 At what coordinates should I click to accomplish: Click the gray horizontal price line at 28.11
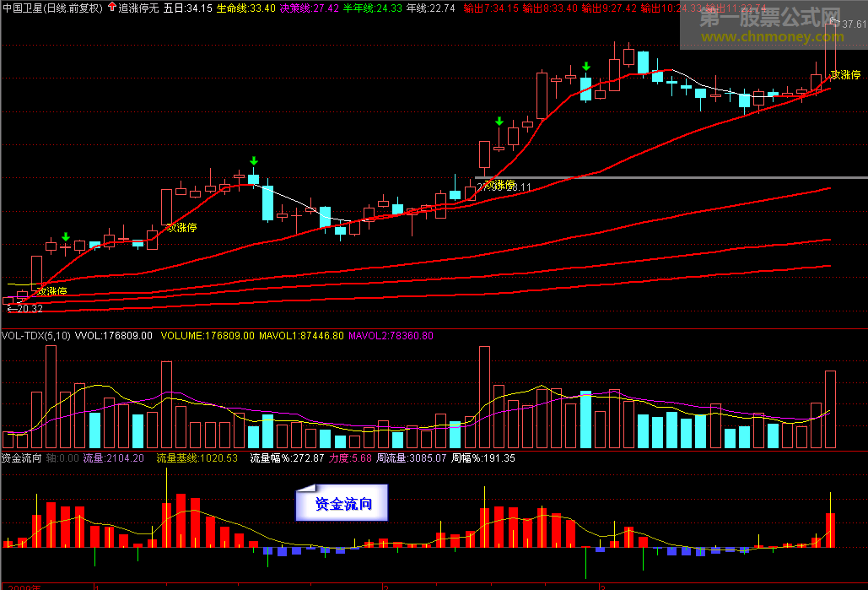tap(671, 177)
